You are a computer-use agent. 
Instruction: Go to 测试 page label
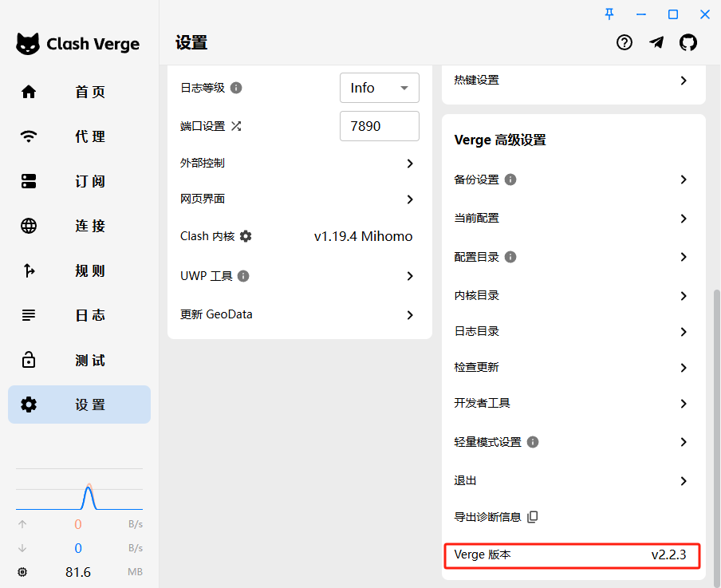coord(90,360)
